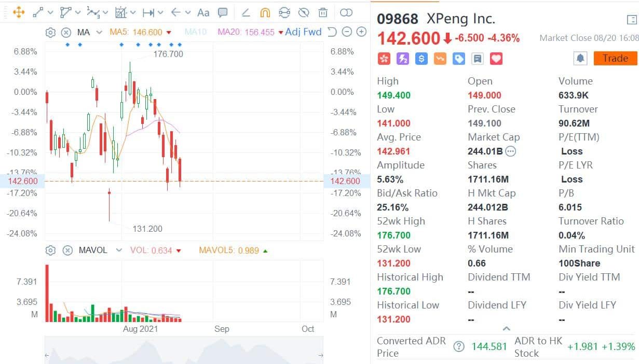Image resolution: width=639 pixels, height=364 pixels.
Task: Open MAVOL indicator settings gear
Action: 50,250
